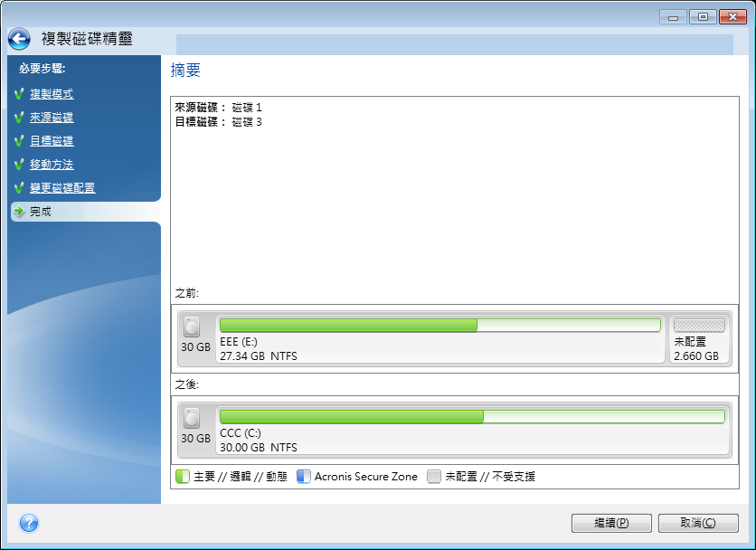The width and height of the screenshot is (756, 550).
Task: Go to the 來源磁碟 step
Action: click(52, 118)
